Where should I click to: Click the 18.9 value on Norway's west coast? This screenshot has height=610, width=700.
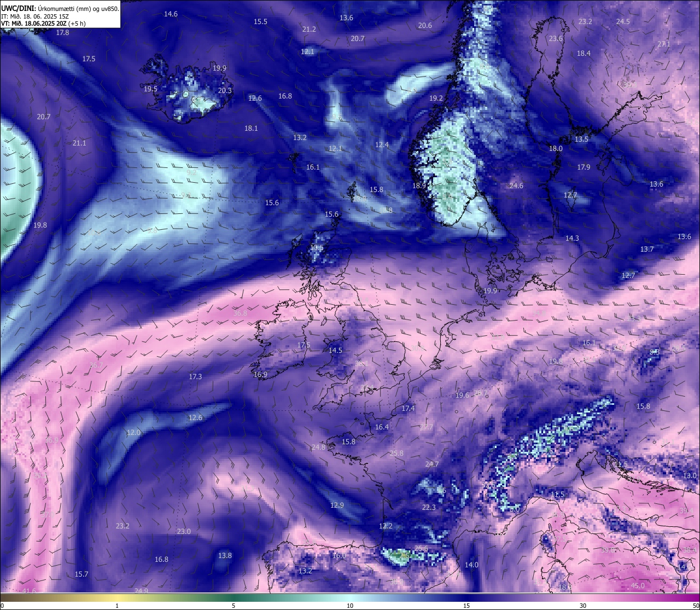419,185
